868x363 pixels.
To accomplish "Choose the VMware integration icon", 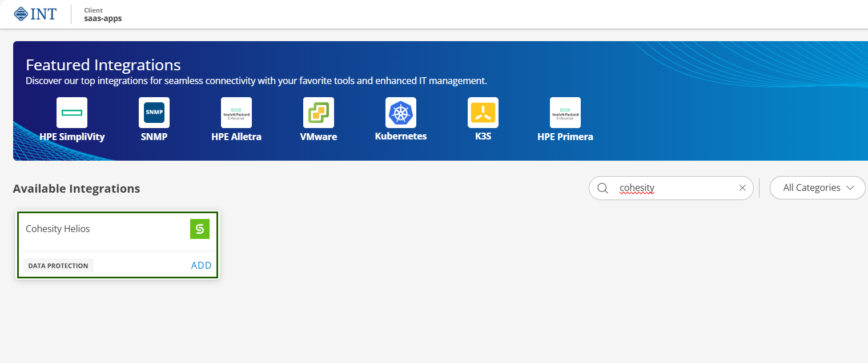I will (x=319, y=113).
